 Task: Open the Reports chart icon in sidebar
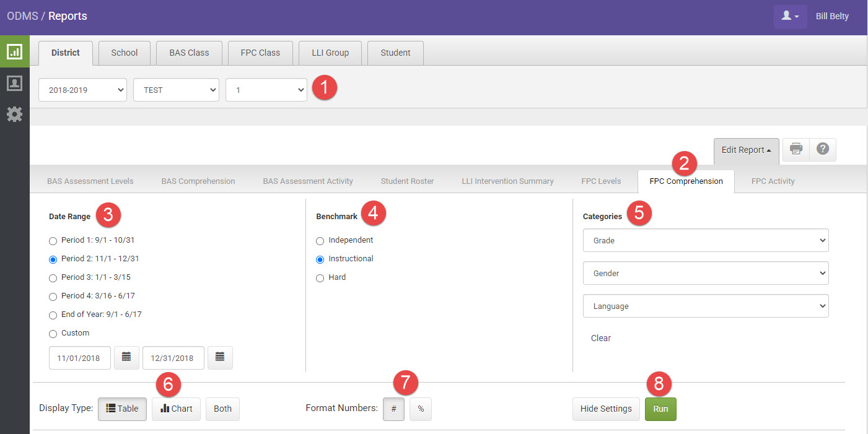[14, 51]
